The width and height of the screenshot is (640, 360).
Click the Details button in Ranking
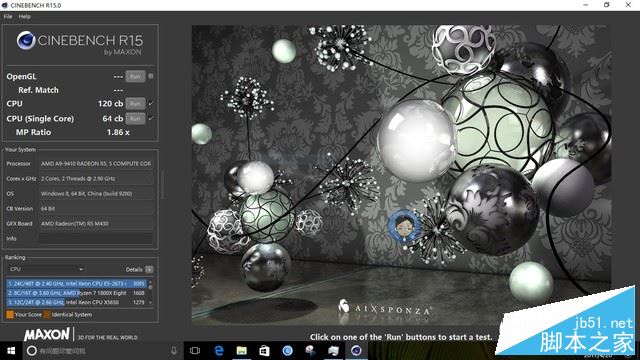(x=149, y=269)
